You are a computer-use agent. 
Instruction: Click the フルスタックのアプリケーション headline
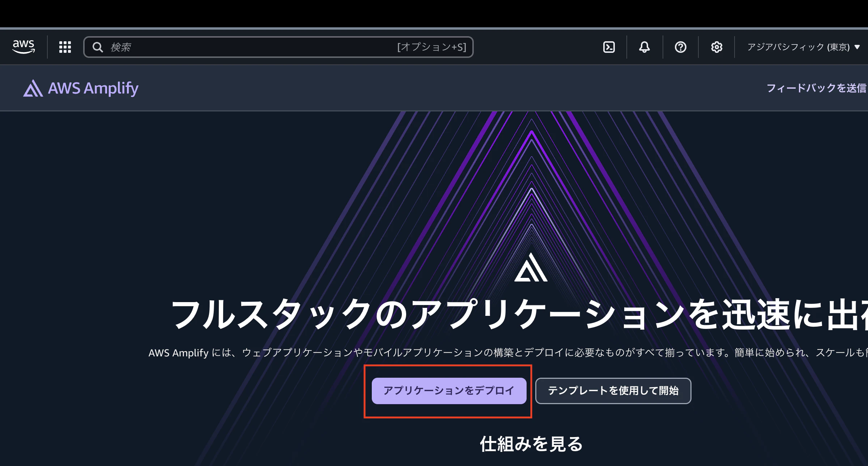coord(519,314)
